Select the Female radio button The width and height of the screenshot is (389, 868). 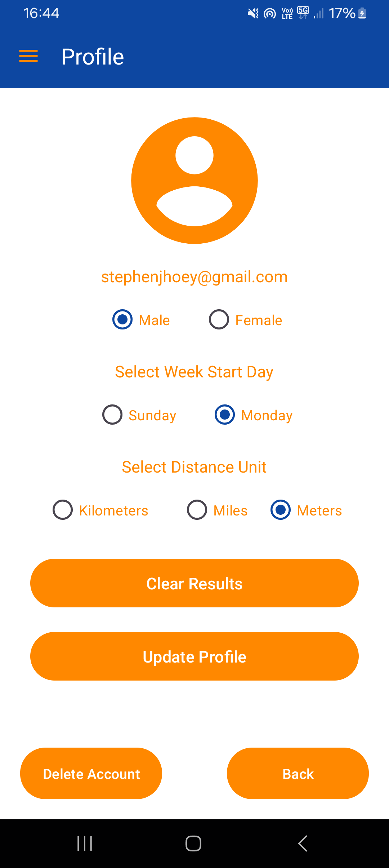(x=219, y=319)
